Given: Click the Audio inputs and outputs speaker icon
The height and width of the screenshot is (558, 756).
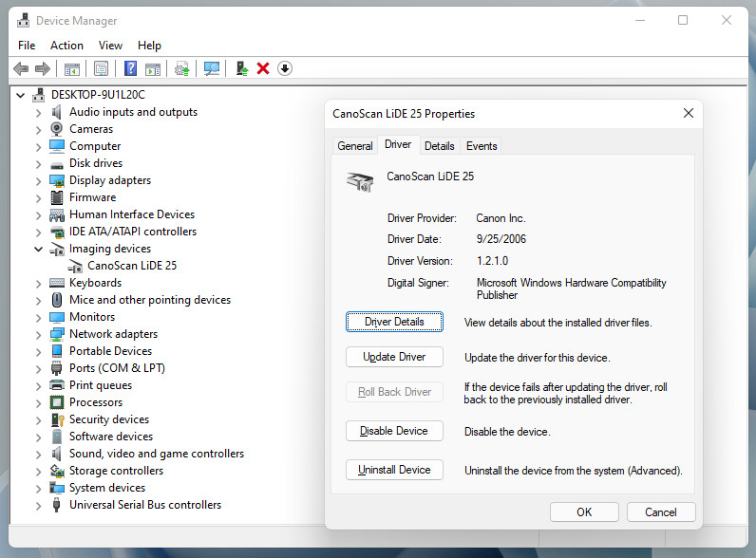Looking at the screenshot, I should pos(56,112).
